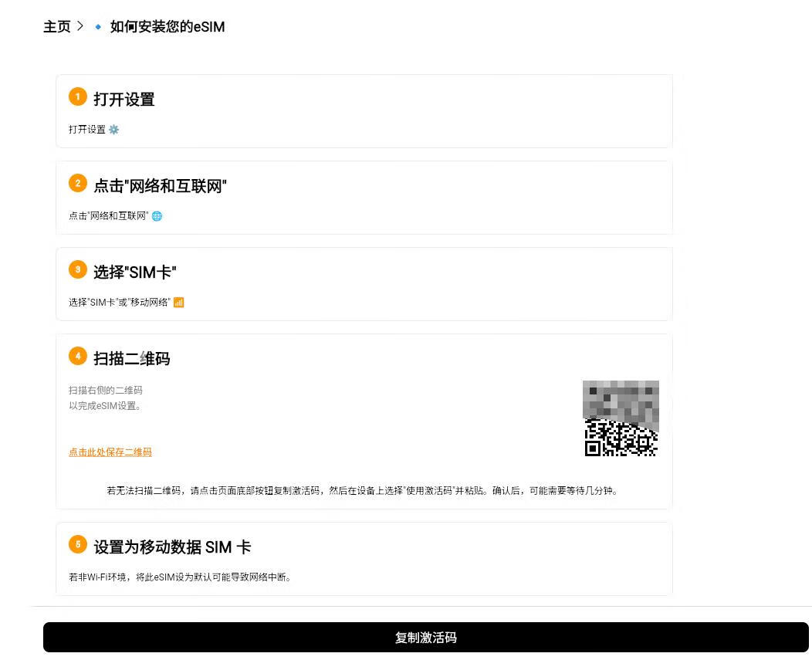The image size is (812, 660).
Task: Click the orange step 5 number badge
Action: (77, 544)
